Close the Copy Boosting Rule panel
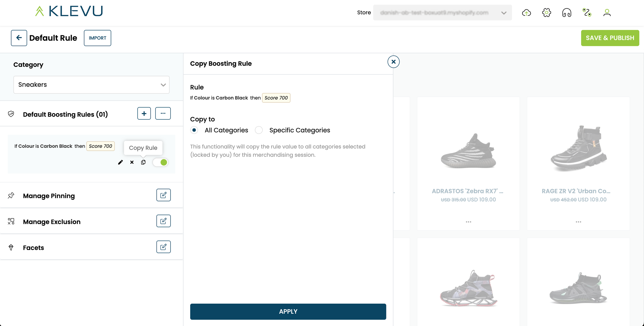This screenshot has width=644, height=326. point(393,62)
